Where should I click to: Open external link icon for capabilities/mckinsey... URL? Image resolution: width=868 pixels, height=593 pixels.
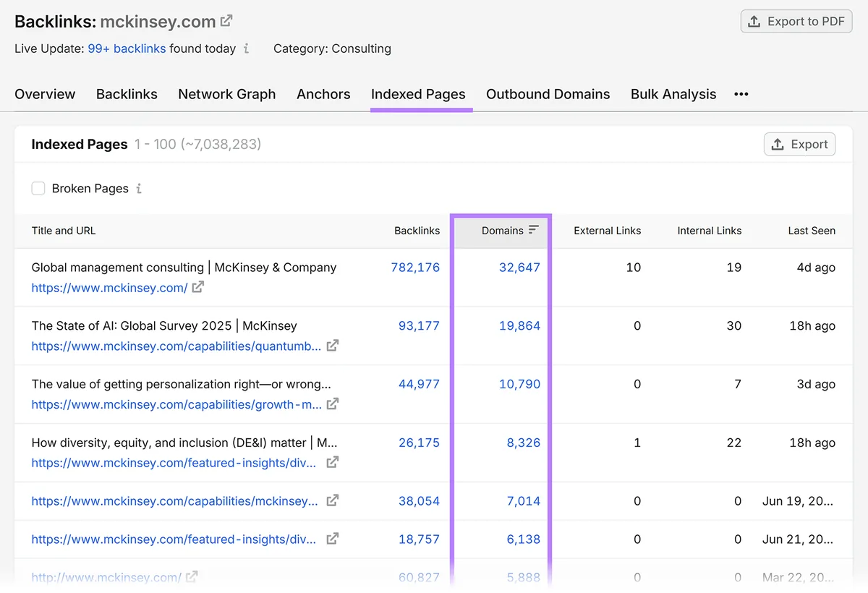332,500
